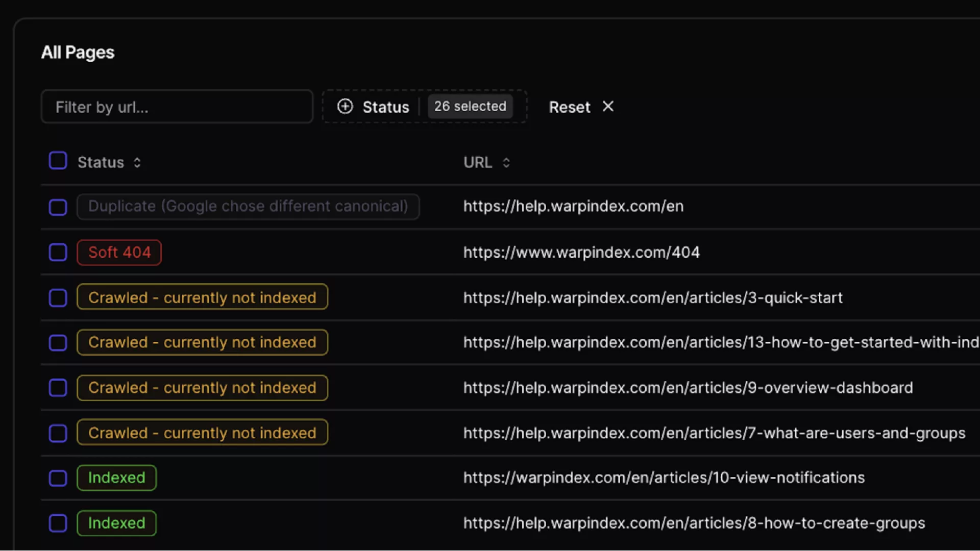980x551 pixels.
Task: Click the plus circle icon beside Status filter
Action: click(x=345, y=106)
